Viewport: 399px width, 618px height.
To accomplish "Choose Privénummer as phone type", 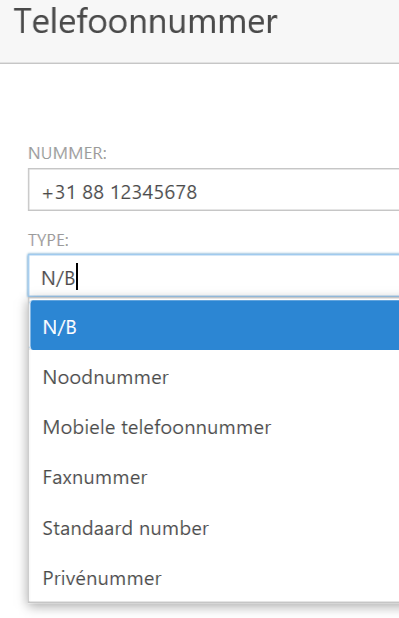I will point(215,578).
